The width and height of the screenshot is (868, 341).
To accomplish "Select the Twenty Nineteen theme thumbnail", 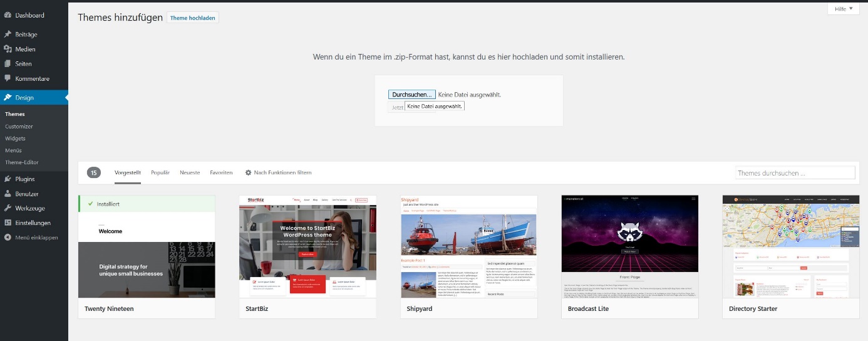I will click(147, 246).
